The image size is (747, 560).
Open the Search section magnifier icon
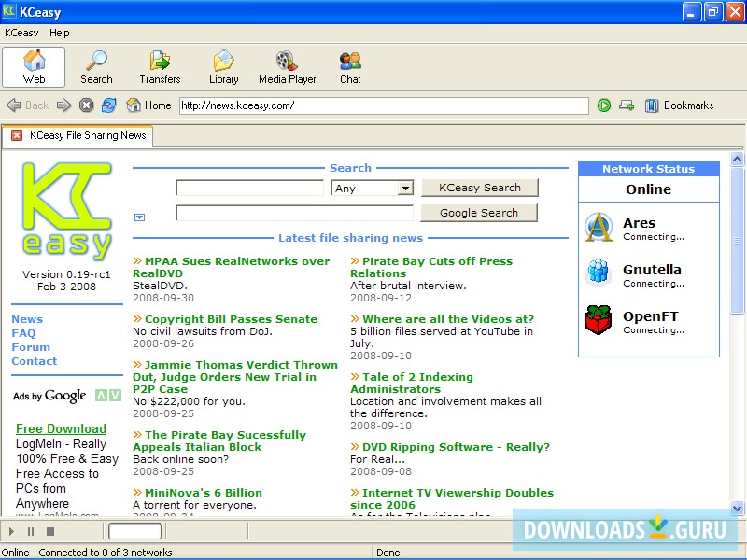pyautogui.click(x=97, y=61)
